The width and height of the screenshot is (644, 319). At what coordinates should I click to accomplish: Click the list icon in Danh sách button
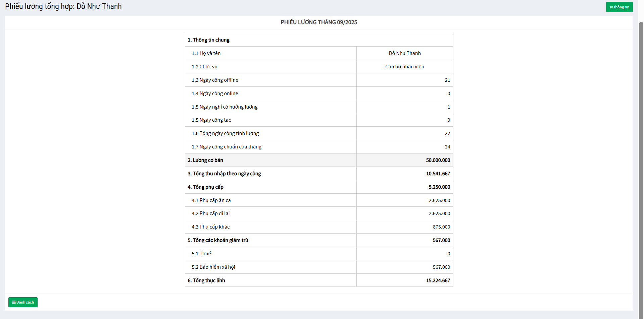(x=14, y=302)
